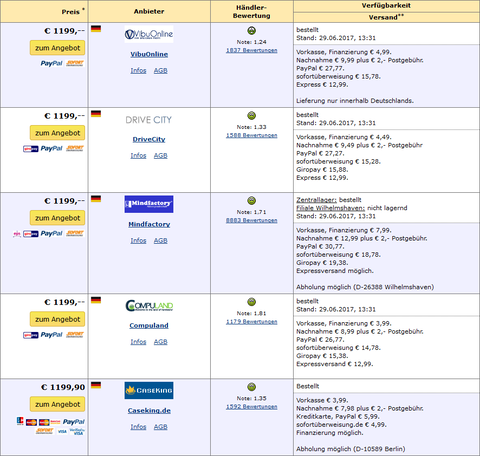Viewport: 480px width, 456px height.
Task: Open the AGB link under DriveCity
Action: [160, 156]
